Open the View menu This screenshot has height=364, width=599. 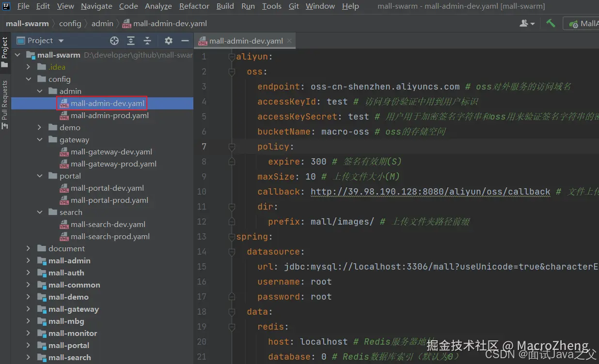(x=65, y=6)
